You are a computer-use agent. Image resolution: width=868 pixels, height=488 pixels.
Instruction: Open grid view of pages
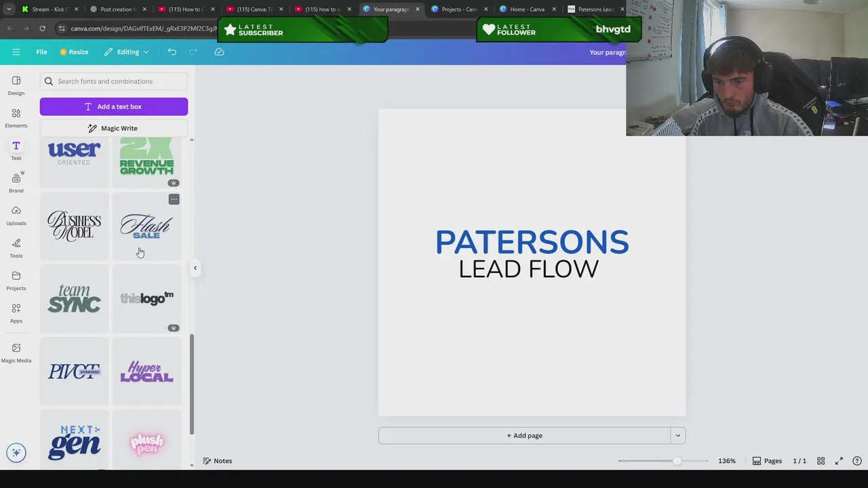click(821, 461)
